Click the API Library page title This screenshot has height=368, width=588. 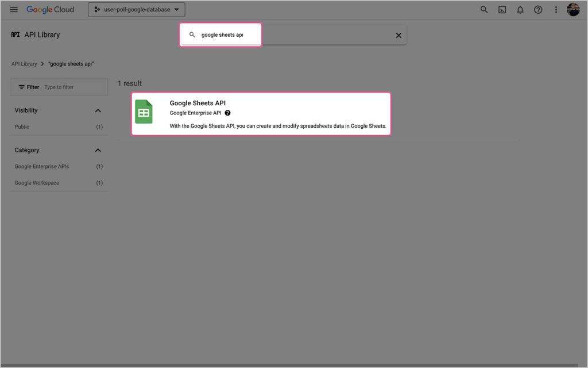coord(42,35)
